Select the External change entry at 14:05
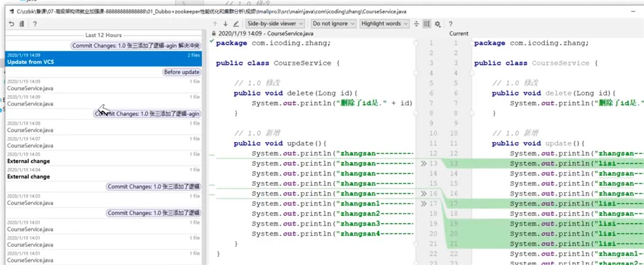The image size is (644, 265). (x=103, y=158)
